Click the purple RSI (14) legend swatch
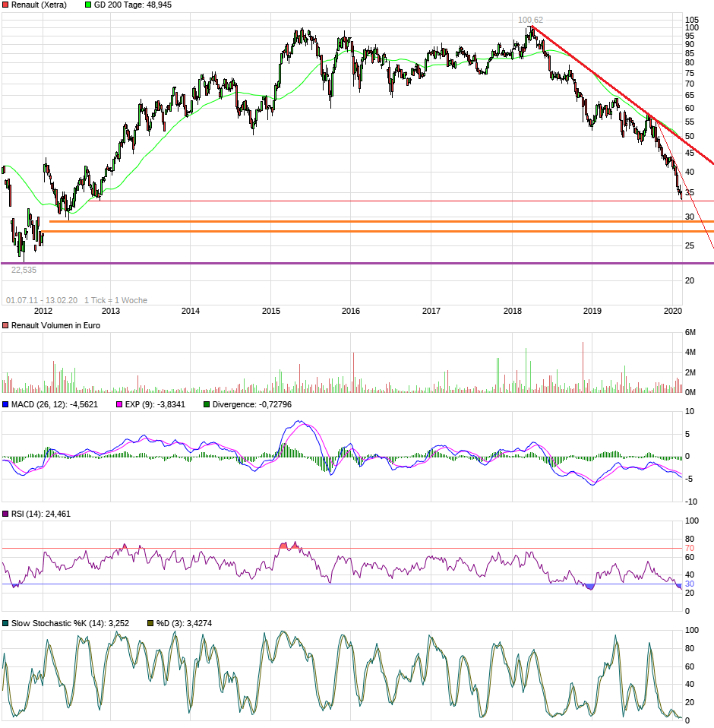This screenshot has width=714, height=728. coord(5,514)
